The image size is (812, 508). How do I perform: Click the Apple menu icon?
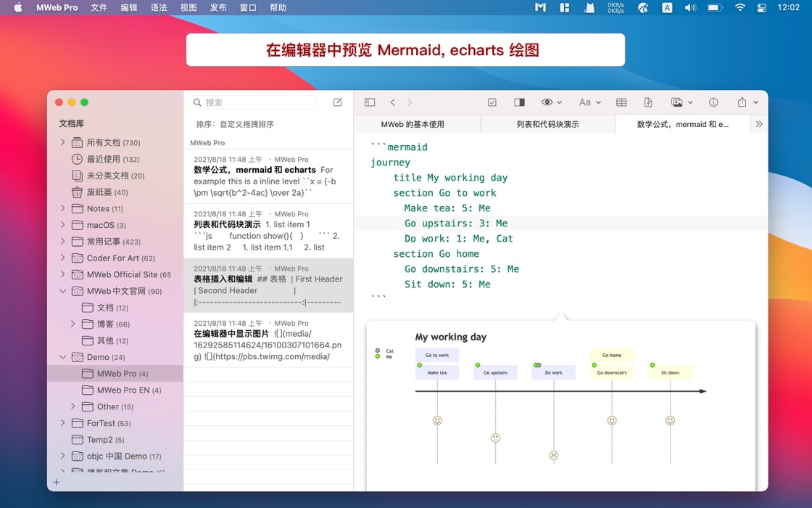pyautogui.click(x=17, y=7)
